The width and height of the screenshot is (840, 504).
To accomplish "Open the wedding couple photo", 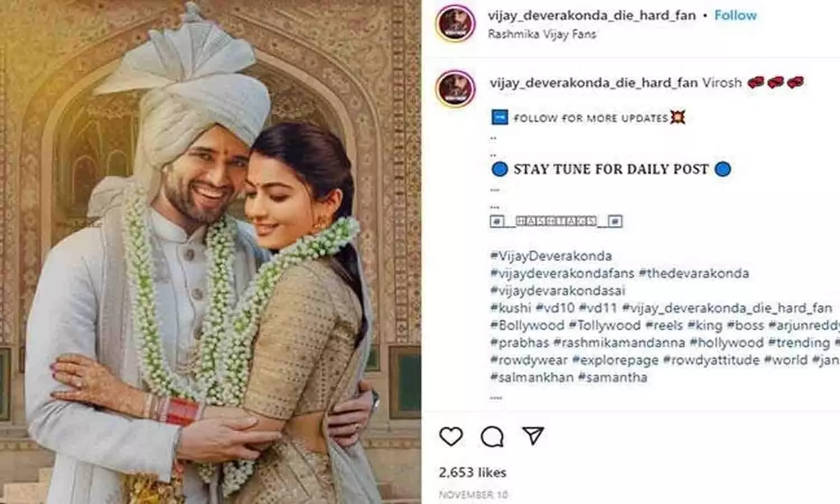I will 211,252.
